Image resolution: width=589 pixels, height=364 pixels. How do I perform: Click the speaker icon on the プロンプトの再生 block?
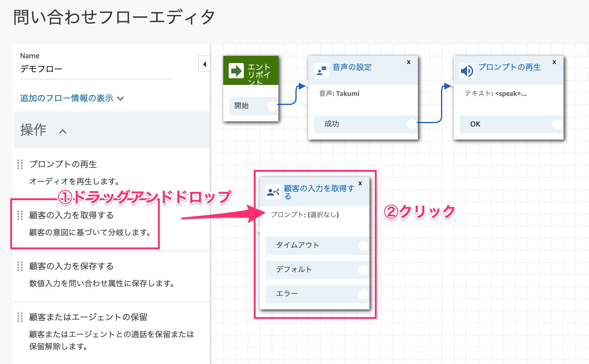click(467, 71)
